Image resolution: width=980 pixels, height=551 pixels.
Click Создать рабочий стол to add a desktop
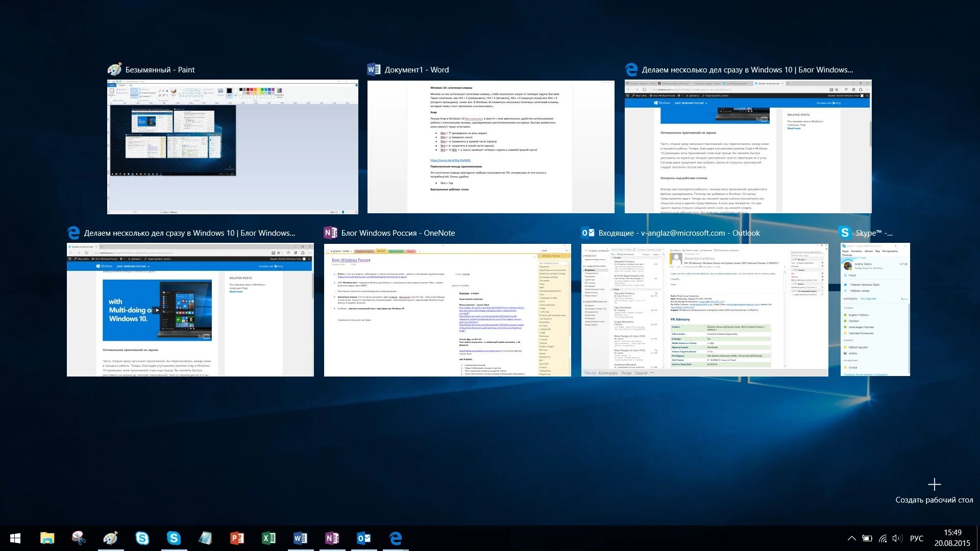click(x=934, y=491)
